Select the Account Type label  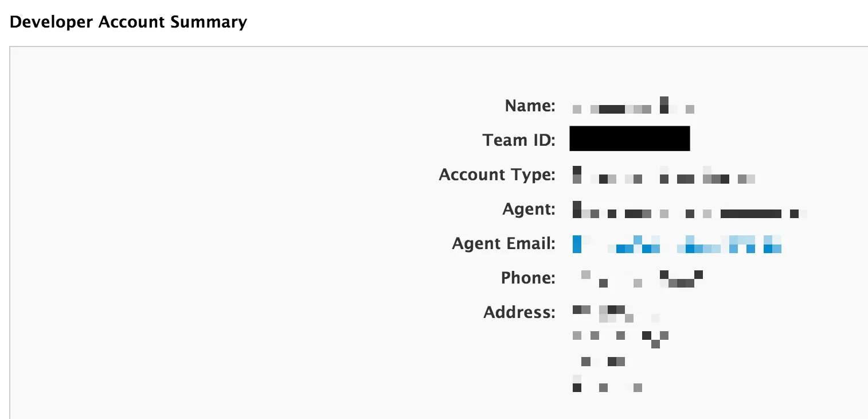[497, 174]
